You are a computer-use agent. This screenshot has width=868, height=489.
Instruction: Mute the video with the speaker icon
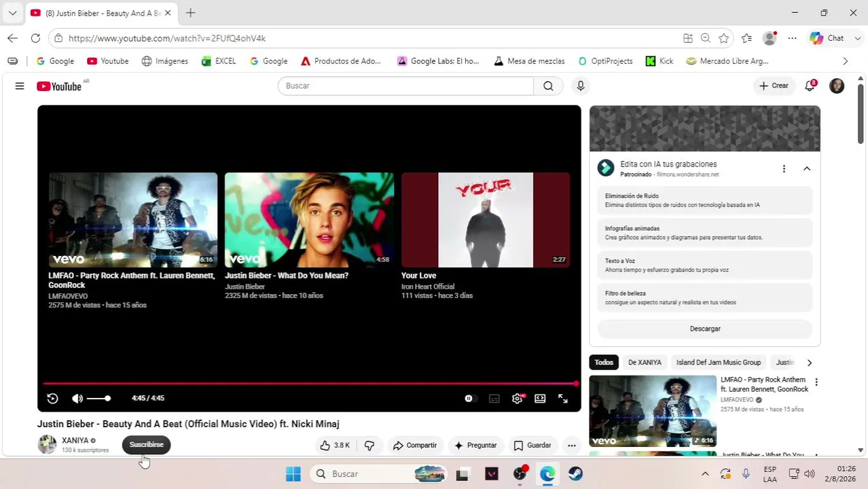pyautogui.click(x=77, y=399)
